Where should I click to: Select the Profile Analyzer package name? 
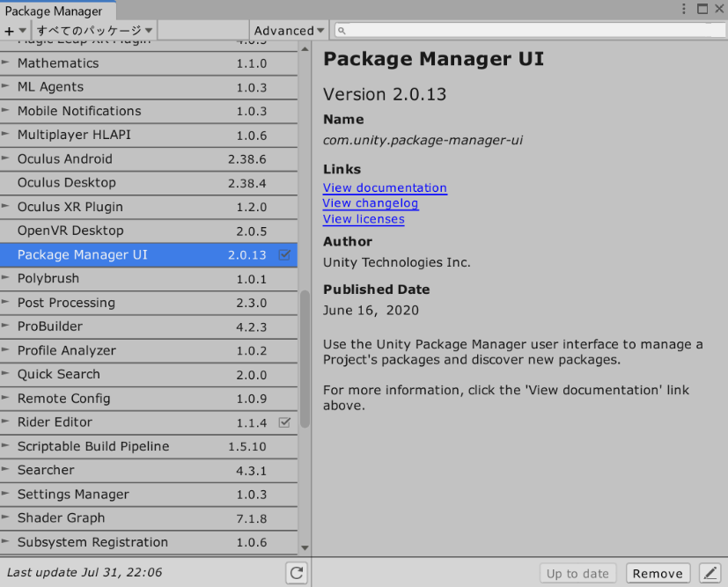click(67, 351)
